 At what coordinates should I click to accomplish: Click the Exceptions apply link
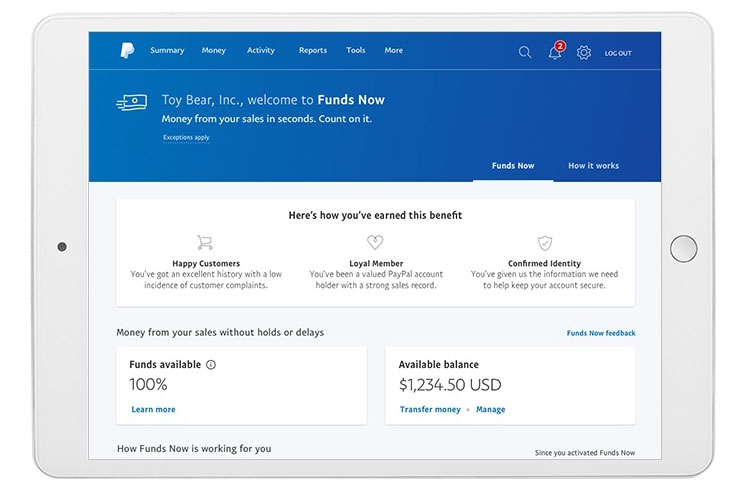pyautogui.click(x=186, y=137)
